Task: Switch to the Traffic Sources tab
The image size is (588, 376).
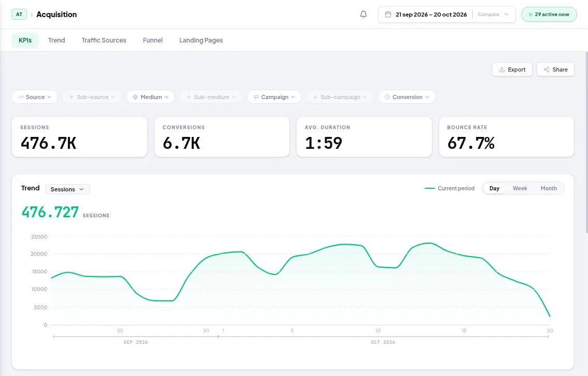Action: click(104, 40)
